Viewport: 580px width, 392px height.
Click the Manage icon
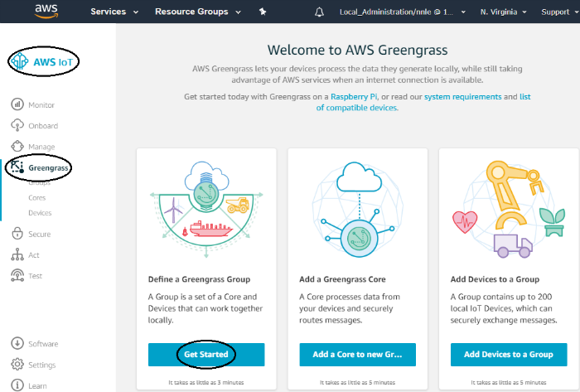(17, 147)
